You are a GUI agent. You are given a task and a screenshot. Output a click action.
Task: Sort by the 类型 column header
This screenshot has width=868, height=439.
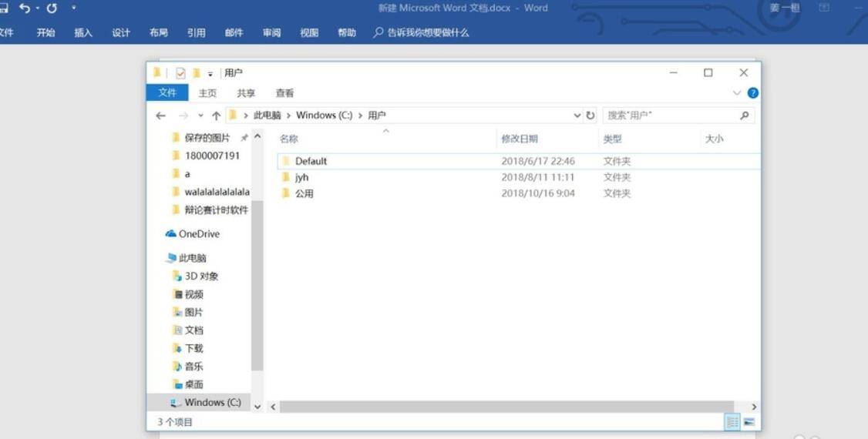(612, 139)
